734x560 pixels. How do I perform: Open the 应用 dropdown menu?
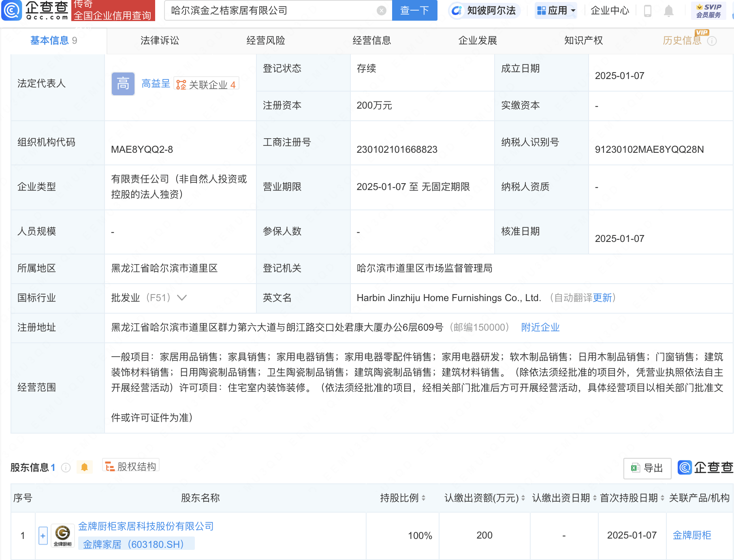coord(555,11)
